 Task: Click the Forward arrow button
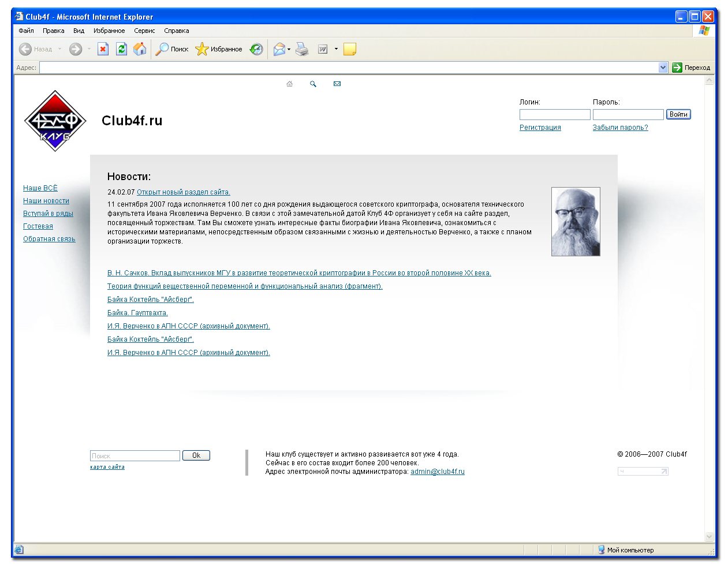coord(76,49)
